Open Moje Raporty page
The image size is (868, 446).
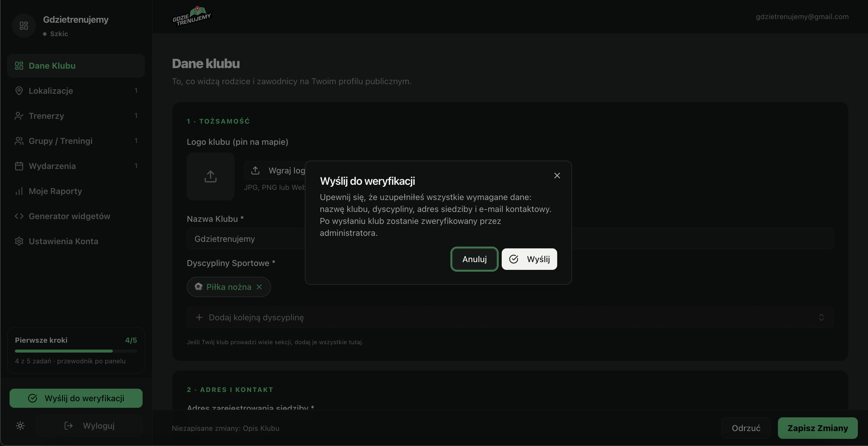click(x=76, y=191)
